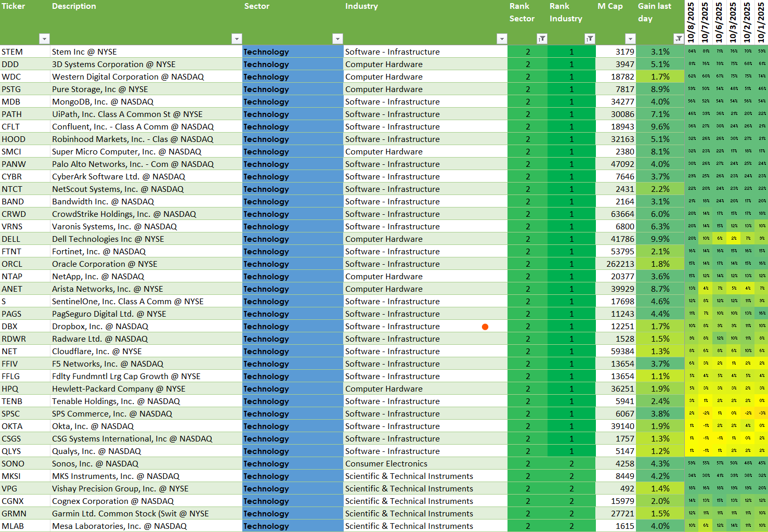768x532 pixels.
Task: Click M Cap value 47092
Action: 616,164
